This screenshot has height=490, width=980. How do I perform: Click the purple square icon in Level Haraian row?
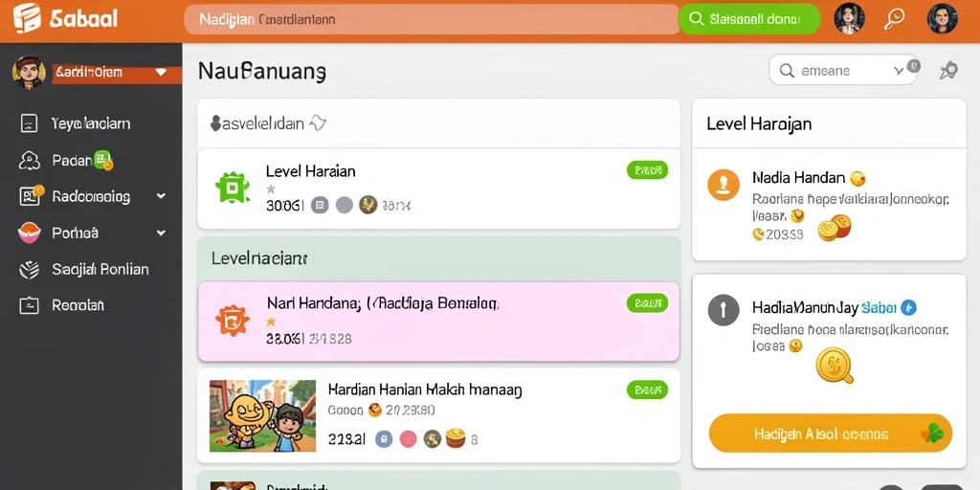[x=320, y=205]
